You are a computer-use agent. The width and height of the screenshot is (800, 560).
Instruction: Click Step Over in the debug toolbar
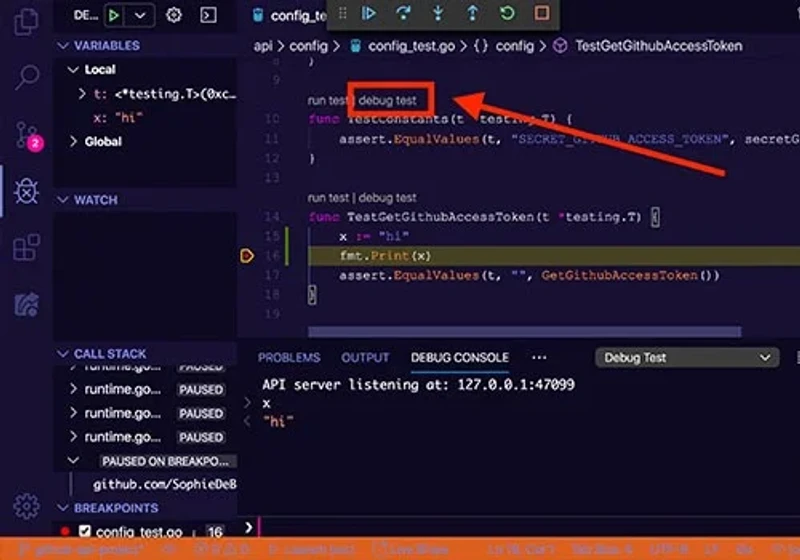[x=403, y=13]
